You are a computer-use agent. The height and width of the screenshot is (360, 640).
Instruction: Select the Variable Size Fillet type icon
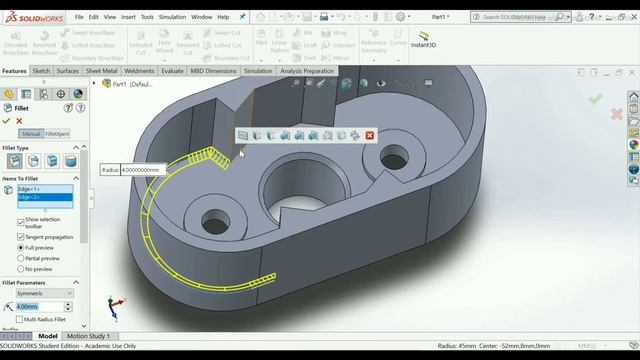(33, 161)
